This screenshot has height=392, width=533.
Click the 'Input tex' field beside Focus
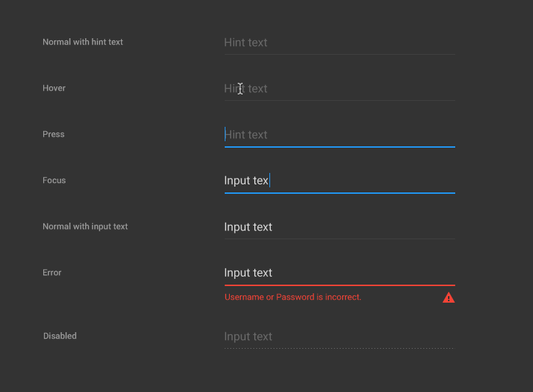click(339, 181)
